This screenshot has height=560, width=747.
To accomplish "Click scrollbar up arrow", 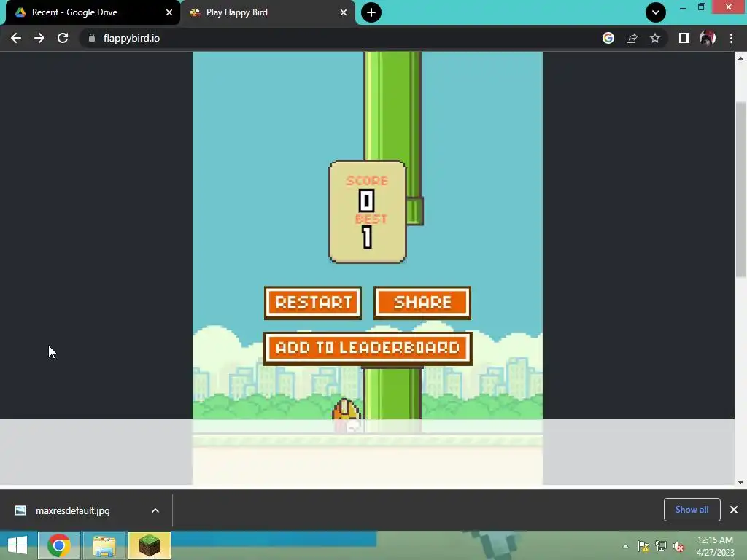I will (x=740, y=58).
